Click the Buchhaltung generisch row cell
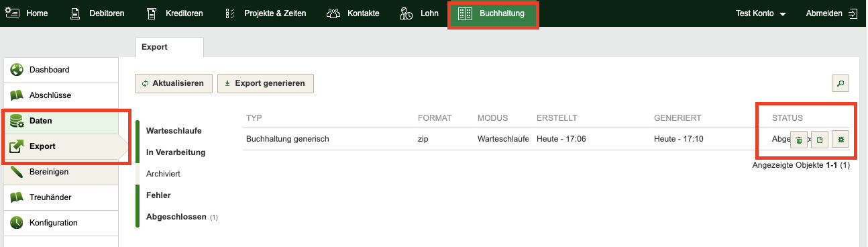 coord(288,140)
